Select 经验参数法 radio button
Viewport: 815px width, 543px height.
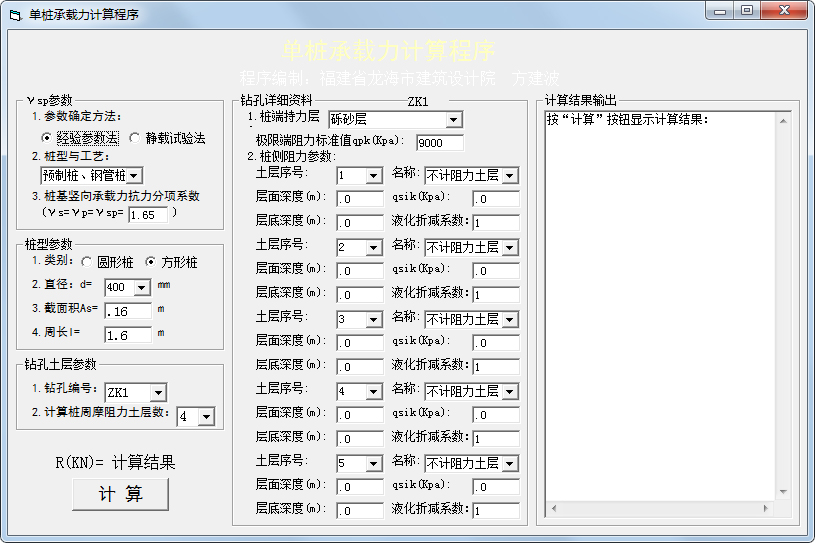tap(47, 138)
